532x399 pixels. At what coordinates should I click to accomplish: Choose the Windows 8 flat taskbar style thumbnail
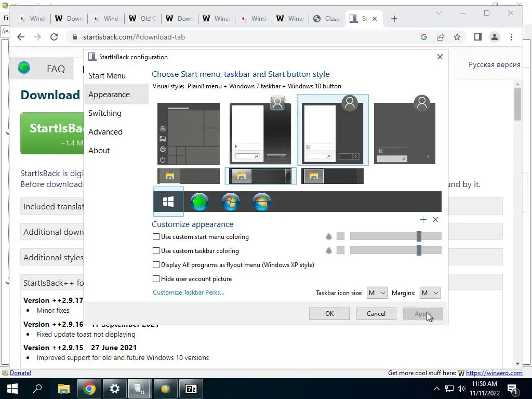pos(332,176)
